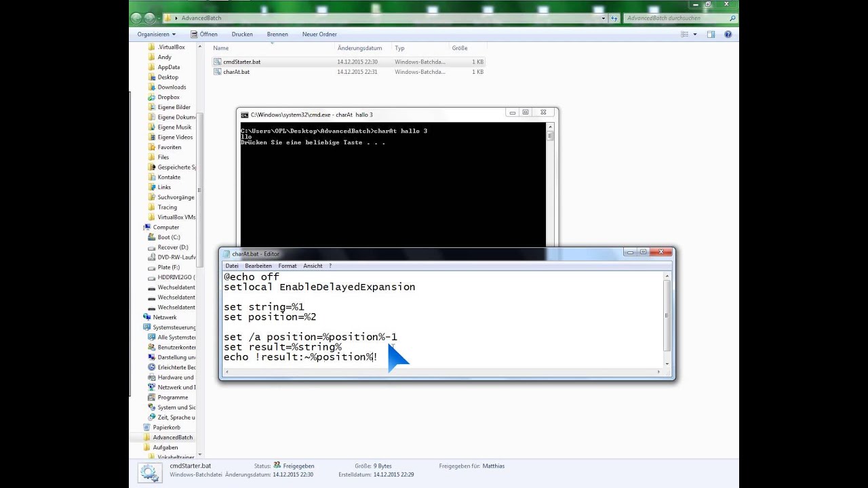
Task: Open the Organisieren dropdown menu
Action: [156, 34]
